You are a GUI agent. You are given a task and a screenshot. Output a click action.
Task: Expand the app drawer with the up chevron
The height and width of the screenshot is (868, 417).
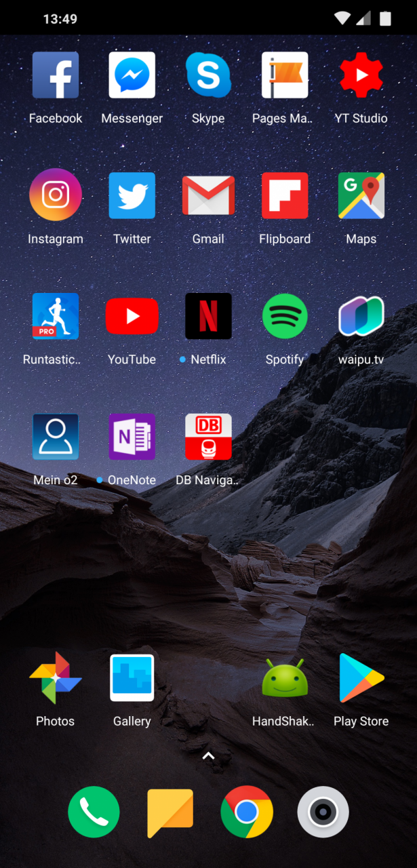[208, 755]
